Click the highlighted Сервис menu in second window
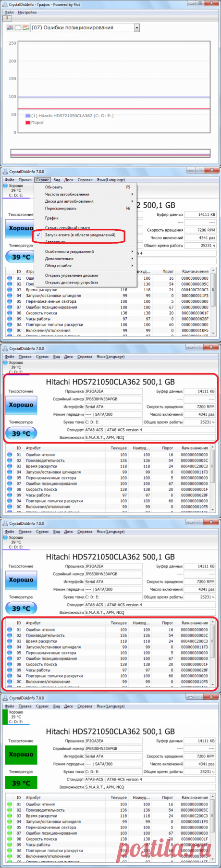The width and height of the screenshot is (221, 868). 42,180
